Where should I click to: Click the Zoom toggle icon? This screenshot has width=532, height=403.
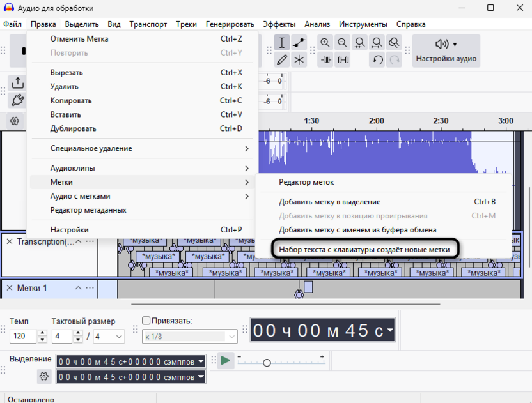tap(394, 43)
